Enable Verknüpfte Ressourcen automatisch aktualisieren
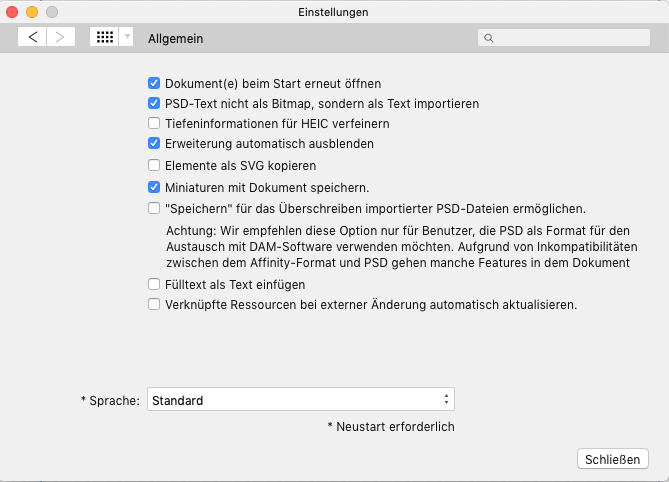Image resolution: width=669 pixels, height=482 pixels. click(154, 305)
